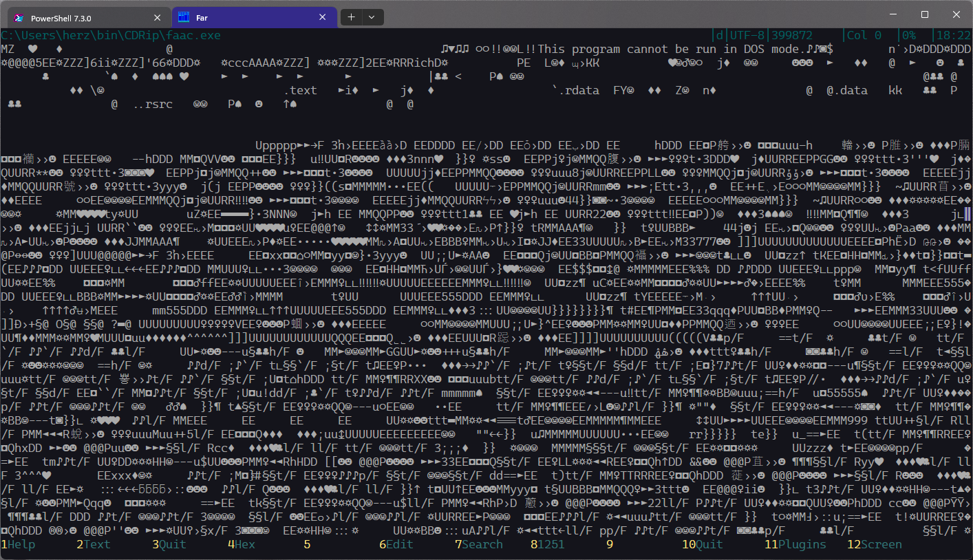This screenshot has height=560, width=973.
Task: Open a new terminal tab with the plus button
Action: (x=351, y=17)
